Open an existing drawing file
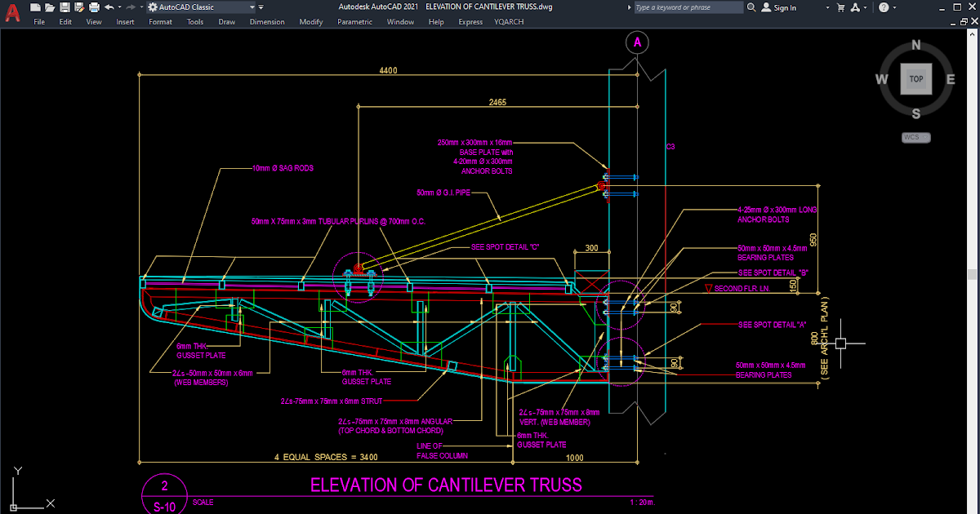980x514 pixels. [50, 7]
